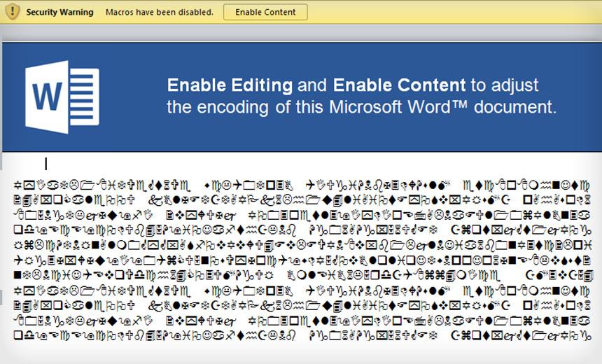Click the words "to adjust" in banner
Viewport: 602px width, 364px height.
(504, 86)
